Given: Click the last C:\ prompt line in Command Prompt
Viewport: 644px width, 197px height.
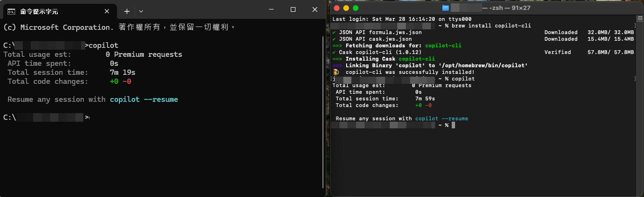Looking at the screenshot, I should [45, 117].
